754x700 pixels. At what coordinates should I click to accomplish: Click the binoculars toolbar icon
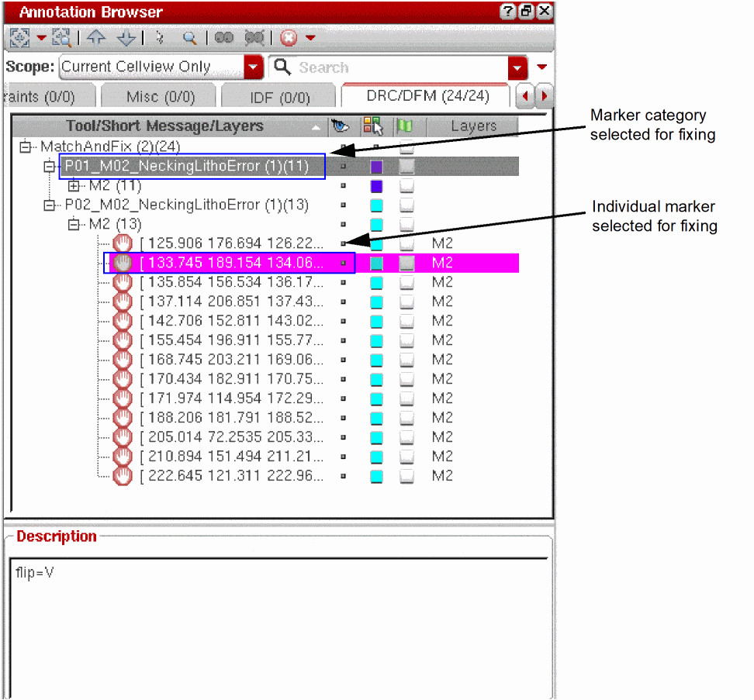pos(223,37)
